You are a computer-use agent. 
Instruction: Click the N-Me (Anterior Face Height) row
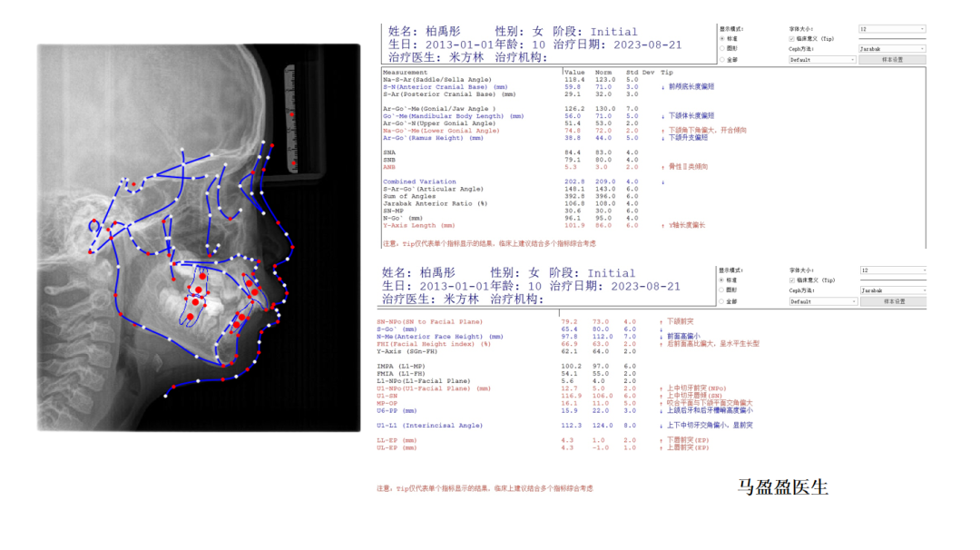click(538, 337)
